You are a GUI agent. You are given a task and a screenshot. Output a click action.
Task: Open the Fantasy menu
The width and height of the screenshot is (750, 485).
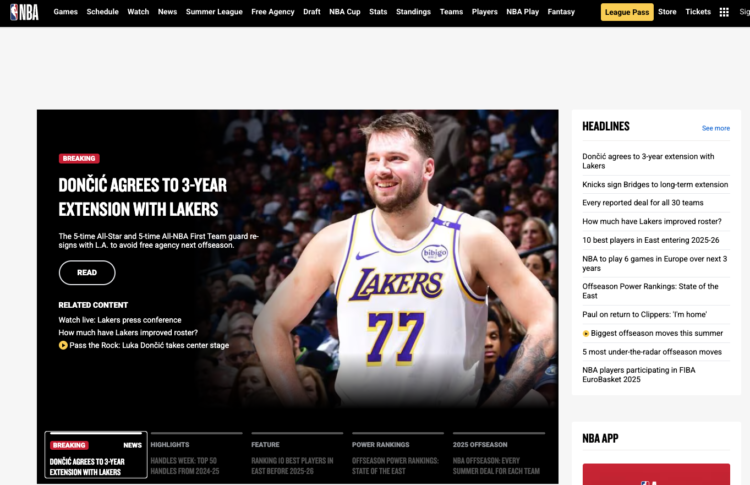click(561, 12)
